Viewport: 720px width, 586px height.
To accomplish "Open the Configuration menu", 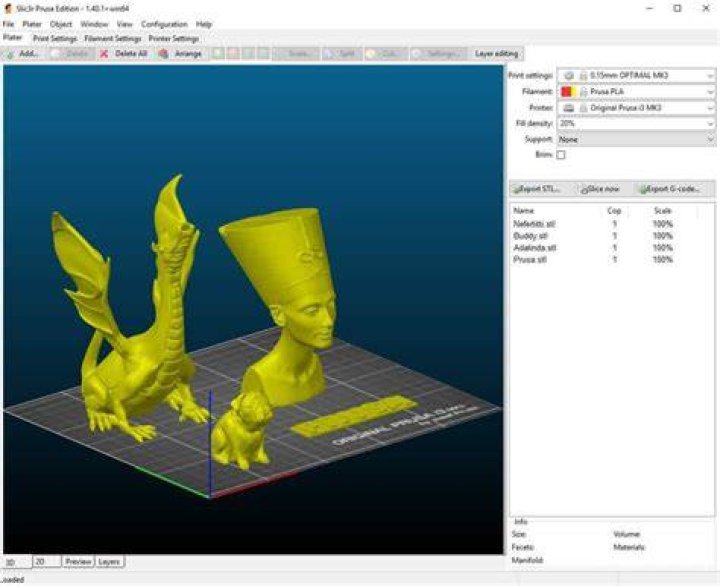I will (164, 24).
